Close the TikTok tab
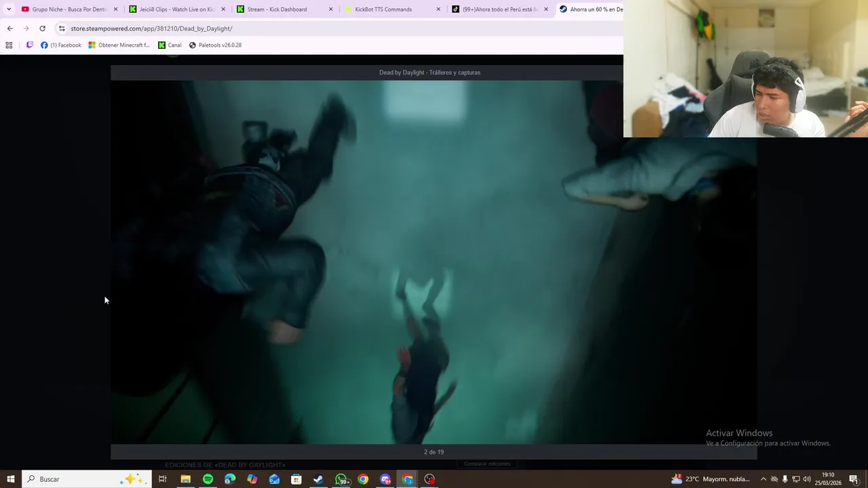 [x=546, y=9]
